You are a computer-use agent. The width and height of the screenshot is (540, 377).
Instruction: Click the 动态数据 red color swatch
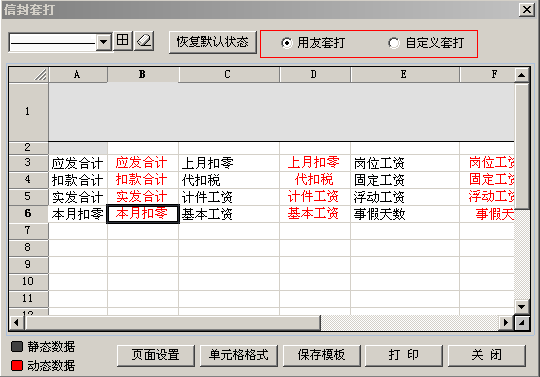click(x=17, y=365)
